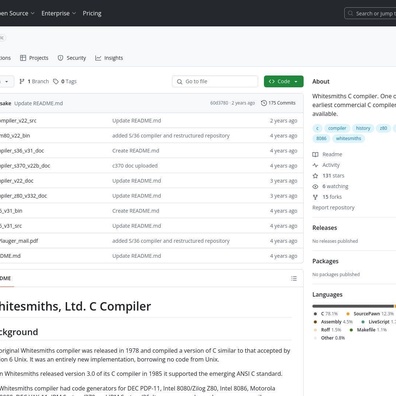
Task: Open the Packages section heading
Action: coord(325,261)
